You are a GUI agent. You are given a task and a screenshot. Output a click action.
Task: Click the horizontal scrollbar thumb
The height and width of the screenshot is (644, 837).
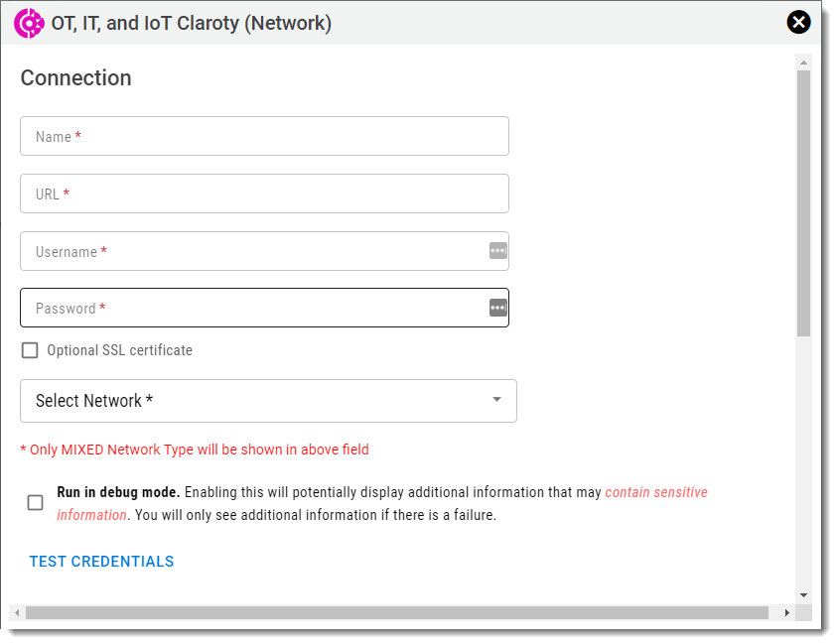(397, 612)
